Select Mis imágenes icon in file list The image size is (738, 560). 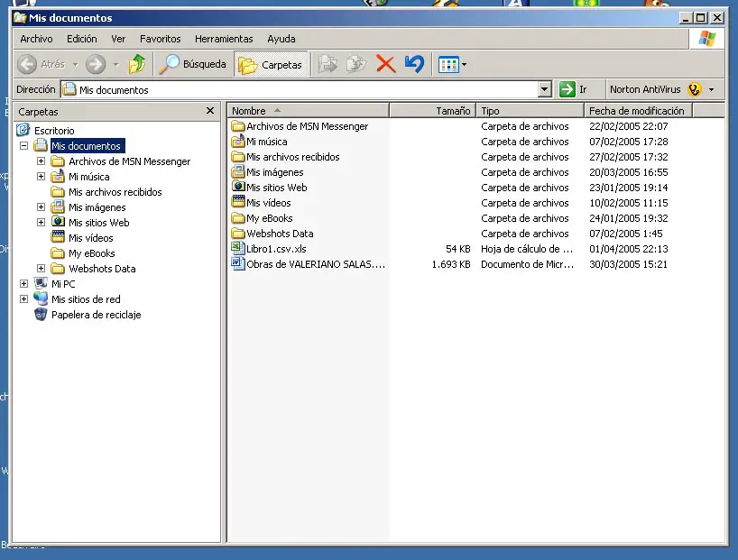click(x=238, y=171)
